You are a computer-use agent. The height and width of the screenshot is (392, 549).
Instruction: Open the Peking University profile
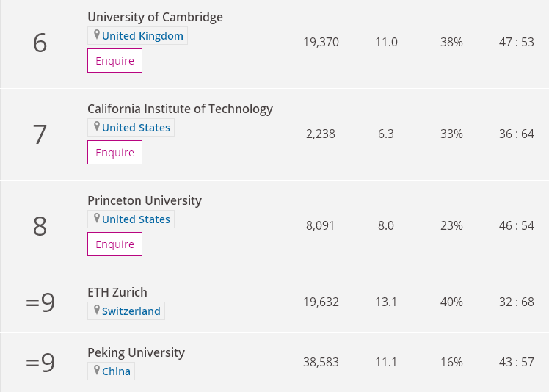[x=136, y=352]
